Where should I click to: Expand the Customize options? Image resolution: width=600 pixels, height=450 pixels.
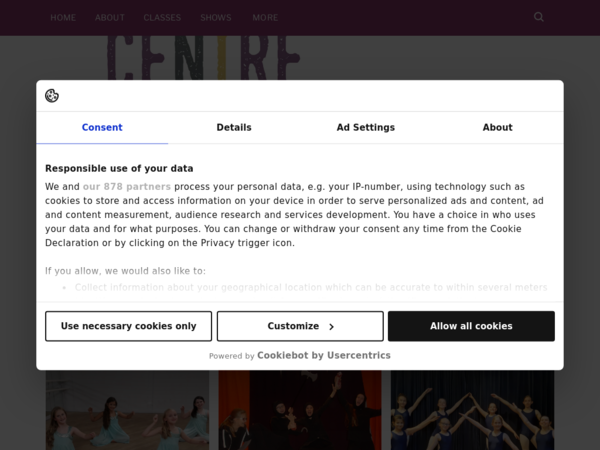click(x=300, y=326)
